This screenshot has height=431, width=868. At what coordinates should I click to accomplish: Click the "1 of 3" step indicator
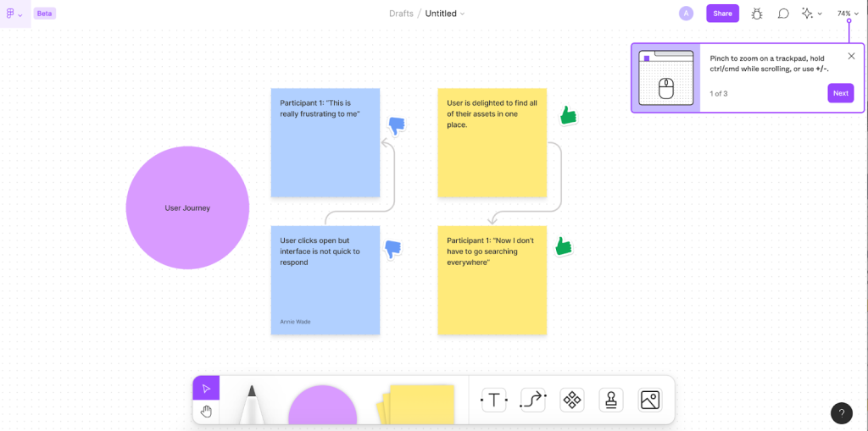coord(719,93)
